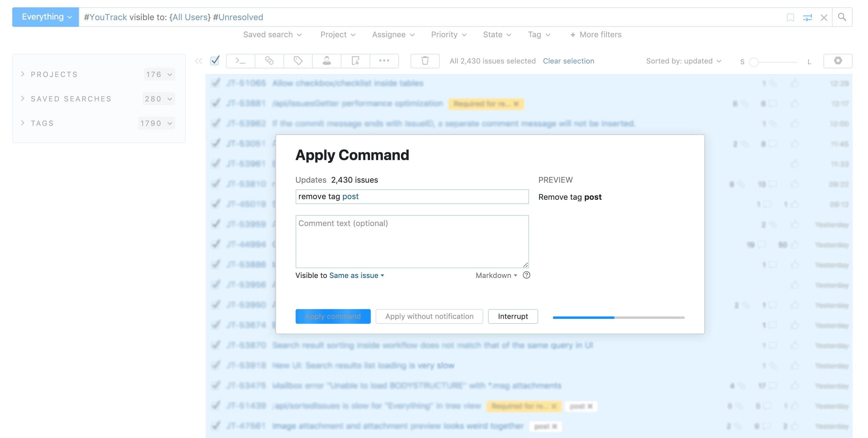Click the assignee/user icon in toolbar
The height and width of the screenshot is (438, 868).
pyautogui.click(x=326, y=61)
